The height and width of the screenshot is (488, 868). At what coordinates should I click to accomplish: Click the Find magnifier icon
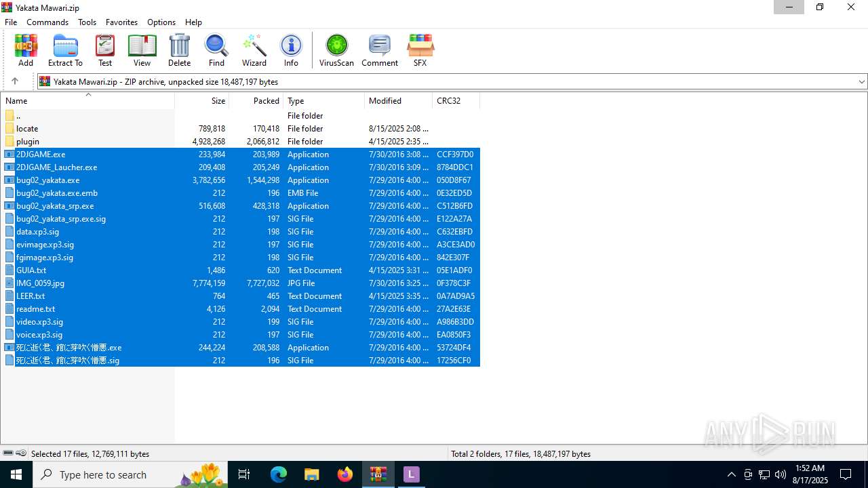(x=216, y=51)
